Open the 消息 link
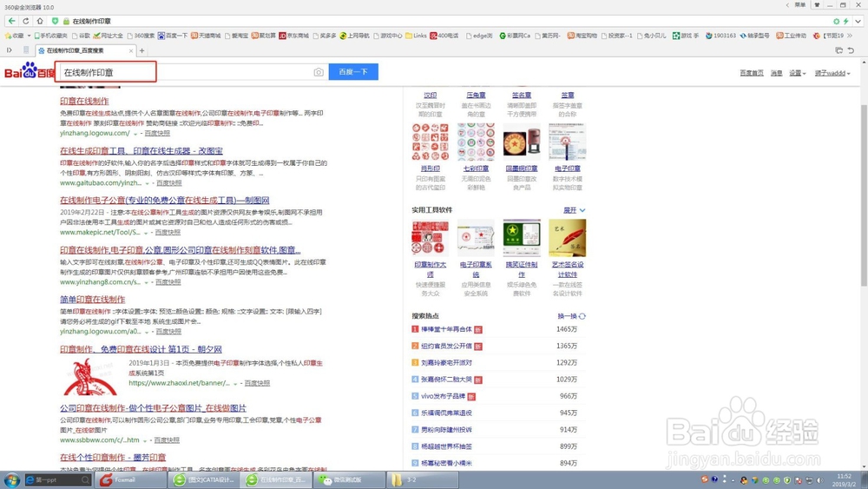The image size is (868, 489). [777, 73]
